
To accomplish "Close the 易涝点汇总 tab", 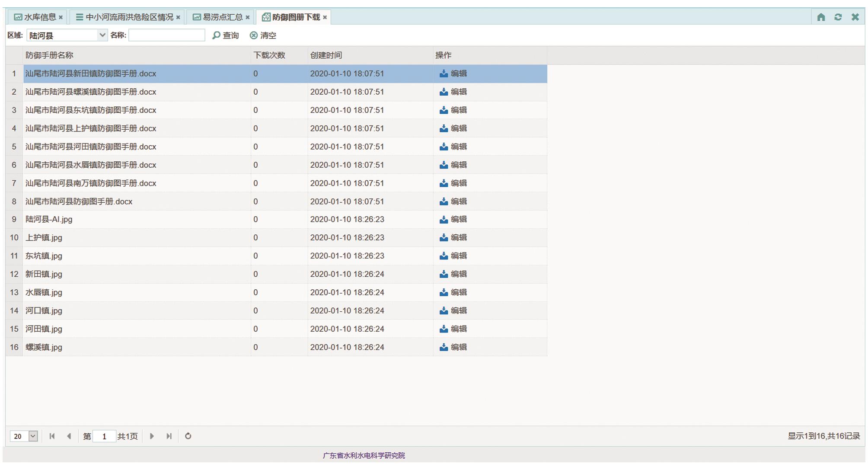I will click(x=248, y=18).
